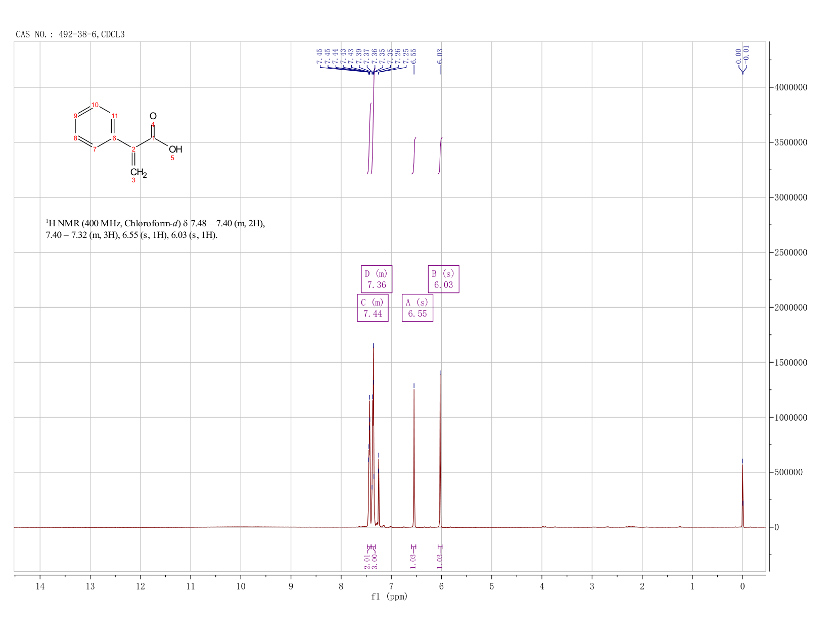Select the CAS NO. 492-38-6 title text
Image resolution: width=834 pixels, height=644 pixels.
(70, 34)
